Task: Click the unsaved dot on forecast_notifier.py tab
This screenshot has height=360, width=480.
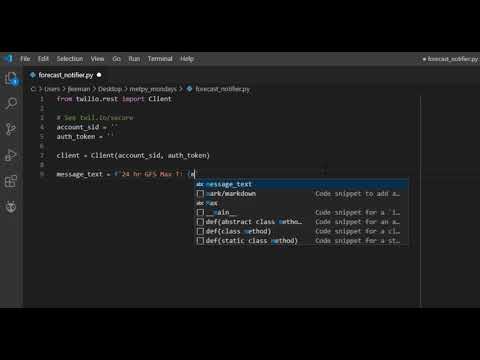Action: [99, 75]
